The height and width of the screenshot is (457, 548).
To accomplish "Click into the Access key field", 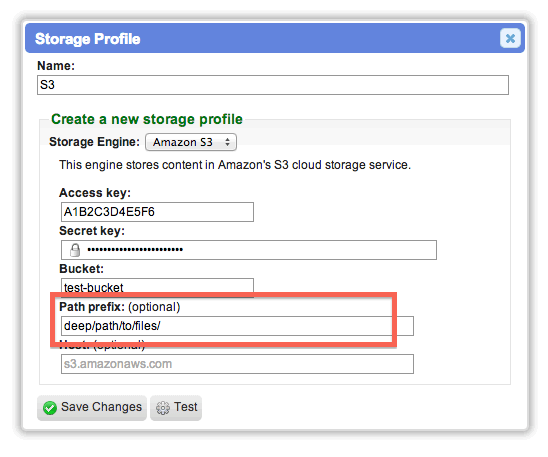I will [x=157, y=212].
